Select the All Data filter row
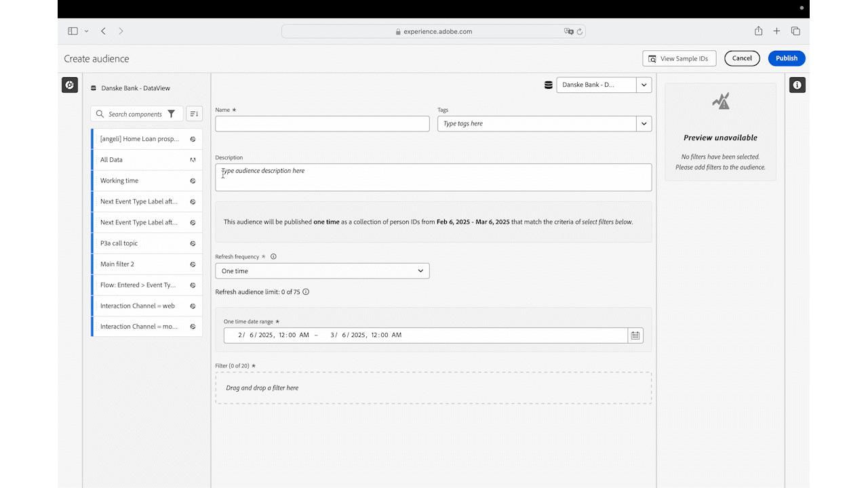Screen dimensions: 868x488 [146, 160]
